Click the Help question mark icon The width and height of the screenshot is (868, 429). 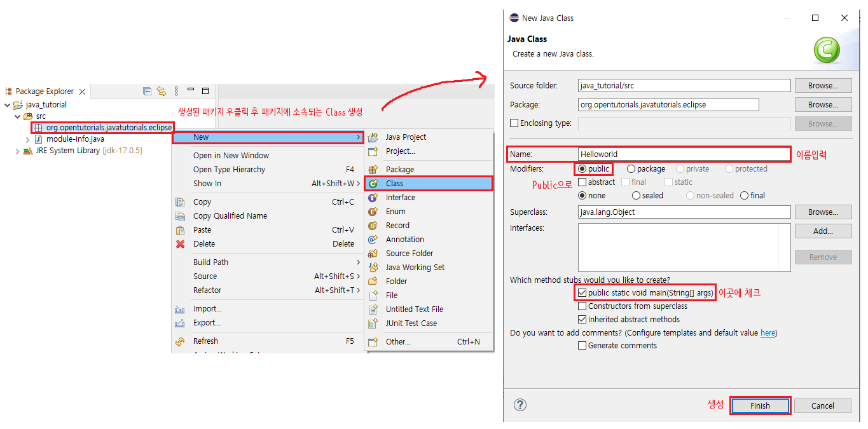click(x=520, y=405)
